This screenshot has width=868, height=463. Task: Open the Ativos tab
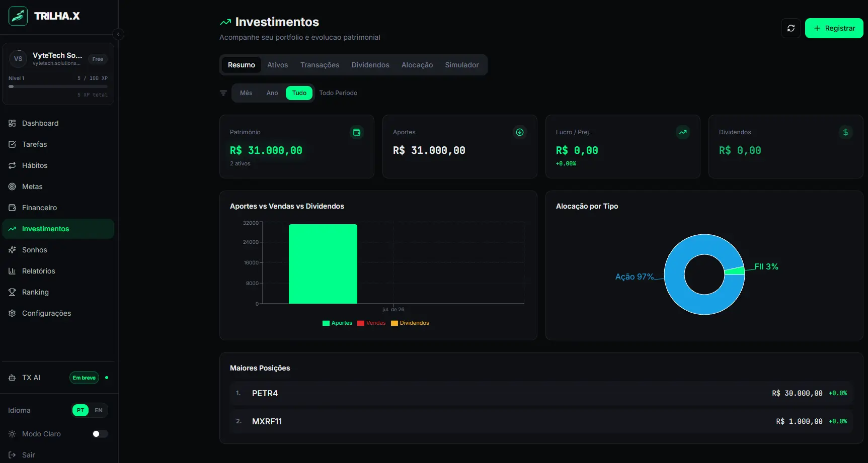278,65
